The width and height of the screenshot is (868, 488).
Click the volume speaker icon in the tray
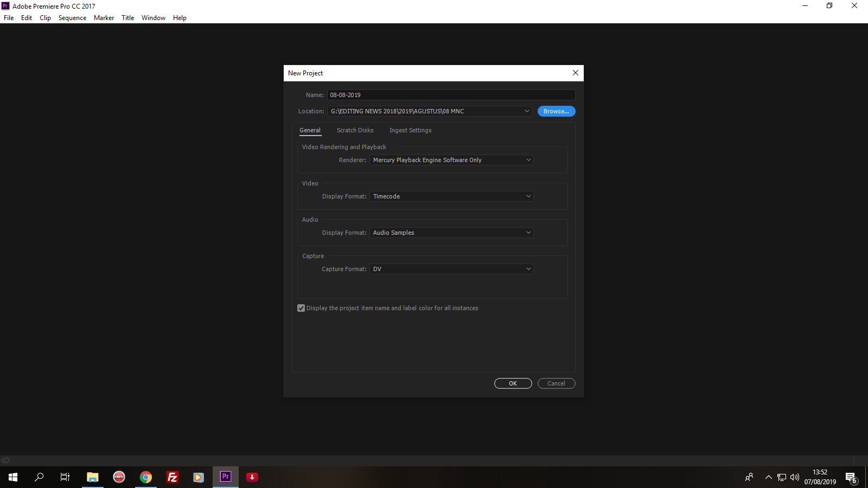pos(795,477)
